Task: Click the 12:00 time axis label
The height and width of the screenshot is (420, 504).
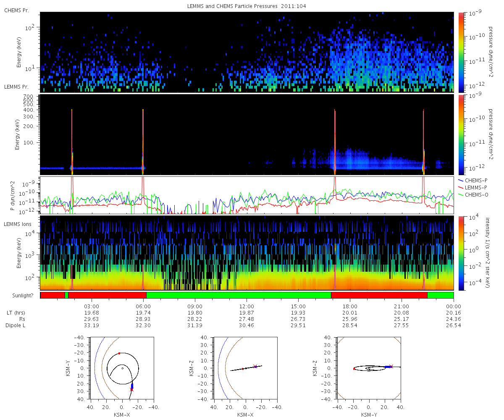Action: coord(247,306)
